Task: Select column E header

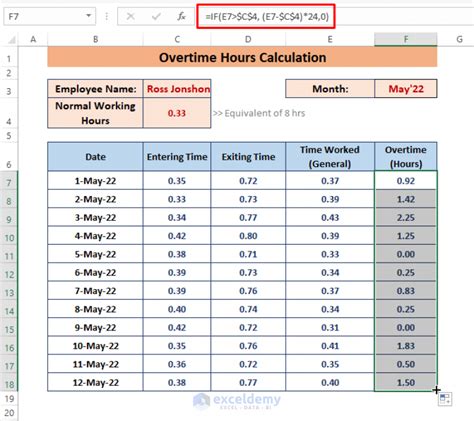Action: point(330,39)
